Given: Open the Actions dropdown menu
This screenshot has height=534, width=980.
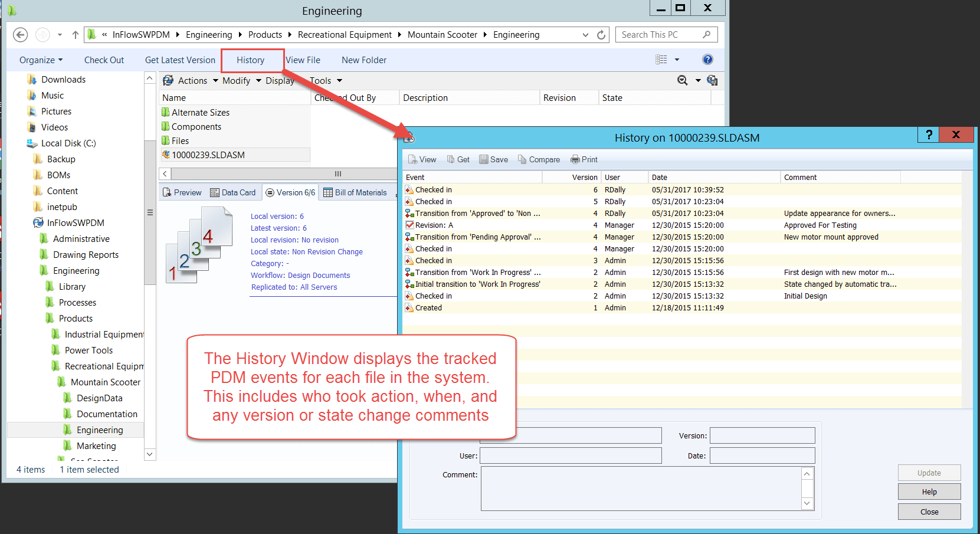Looking at the screenshot, I should point(192,81).
